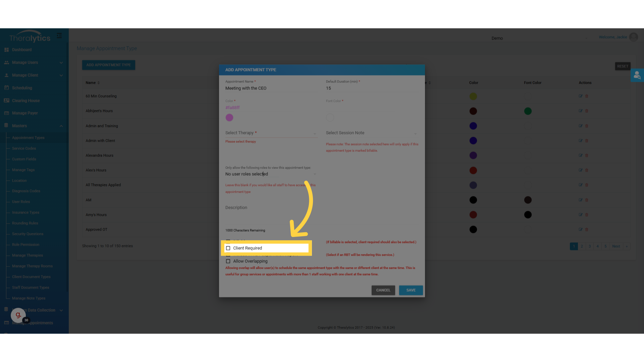Image resolution: width=644 pixels, height=362 pixels.
Task: Enable the Allow Overlapping checkbox
Action: [x=228, y=261]
